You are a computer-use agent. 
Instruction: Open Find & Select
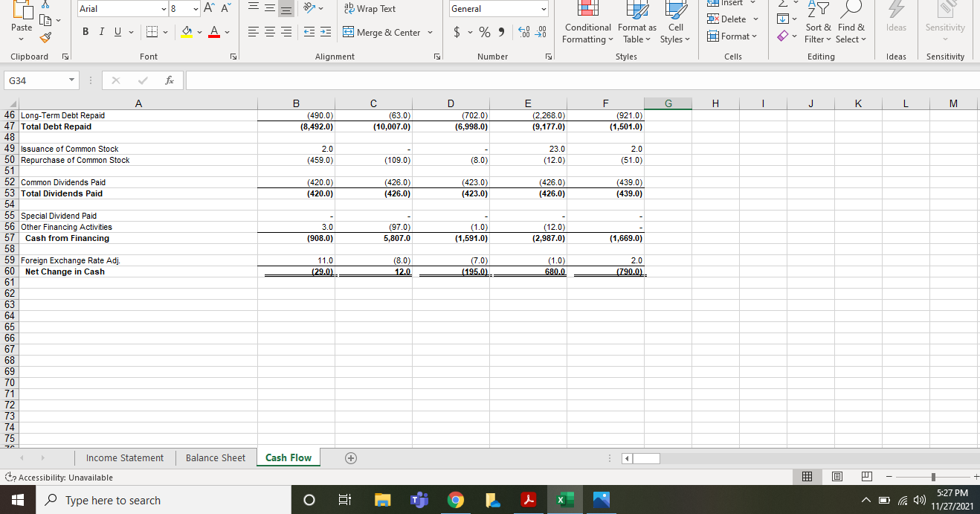(x=851, y=22)
